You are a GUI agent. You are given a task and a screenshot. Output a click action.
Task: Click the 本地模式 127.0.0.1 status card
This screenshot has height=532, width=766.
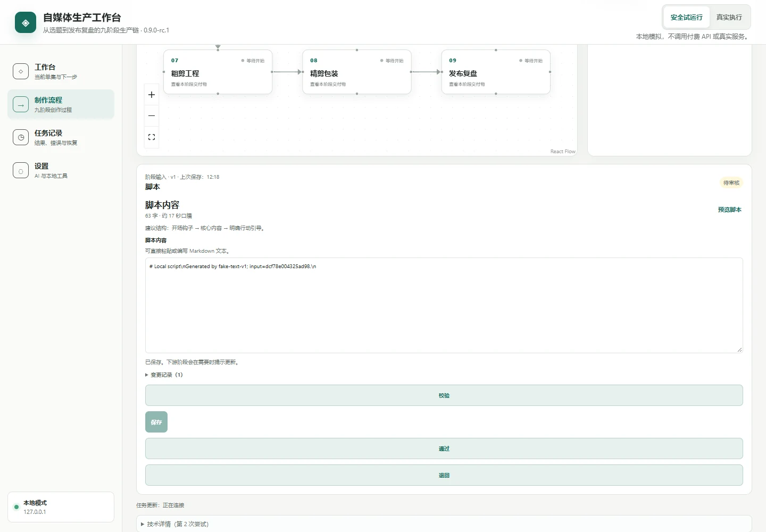[x=61, y=507]
